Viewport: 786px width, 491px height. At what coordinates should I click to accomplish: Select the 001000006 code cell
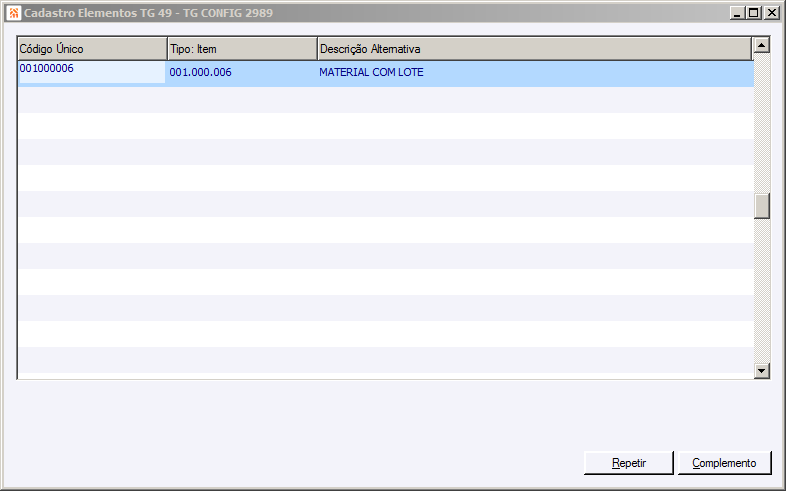[x=92, y=72]
